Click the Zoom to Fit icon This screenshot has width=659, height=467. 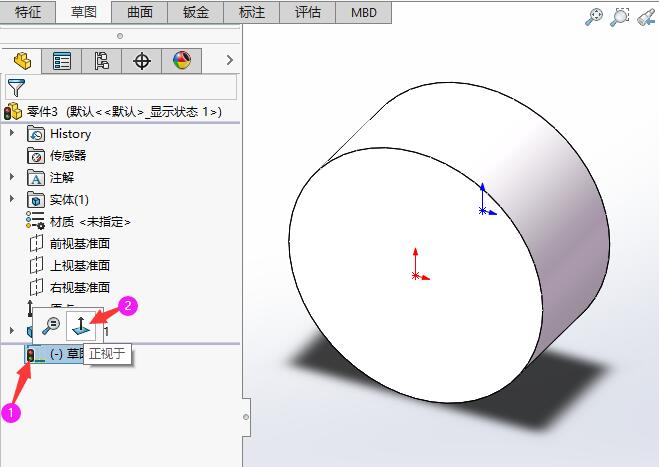click(x=593, y=17)
